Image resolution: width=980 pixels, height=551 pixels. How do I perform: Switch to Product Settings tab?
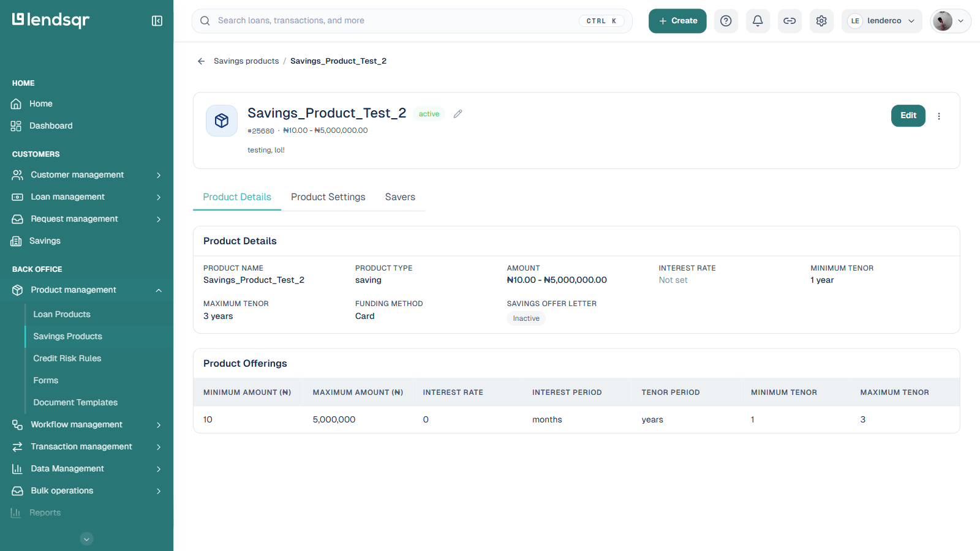coord(328,197)
